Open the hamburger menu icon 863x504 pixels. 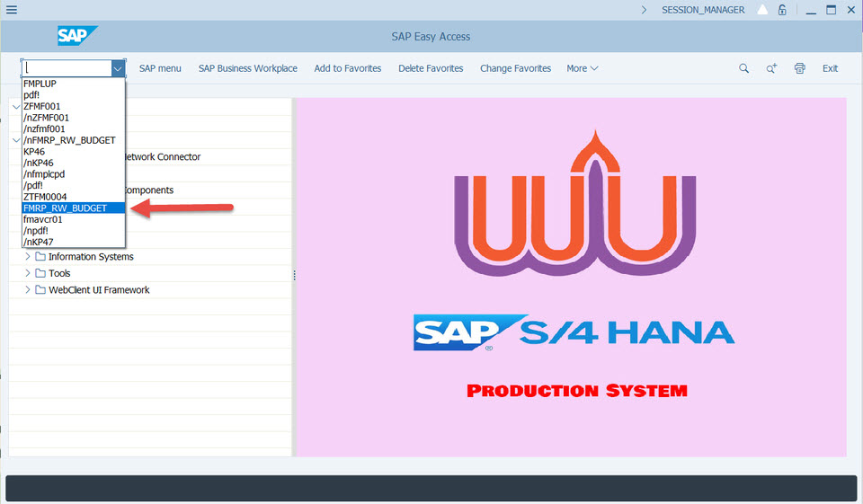(11, 9)
